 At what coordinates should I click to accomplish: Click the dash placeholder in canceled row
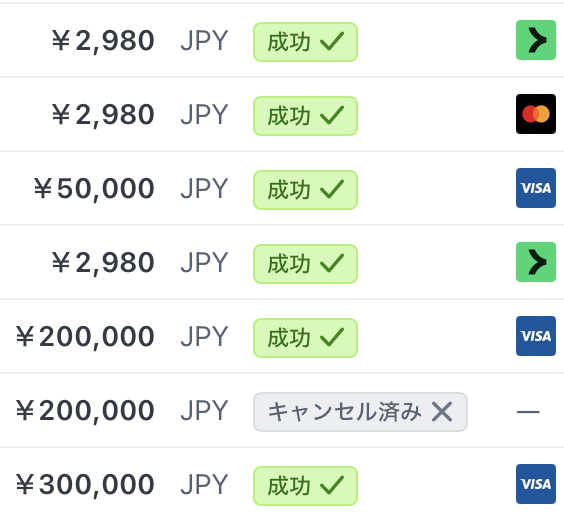[x=528, y=412]
